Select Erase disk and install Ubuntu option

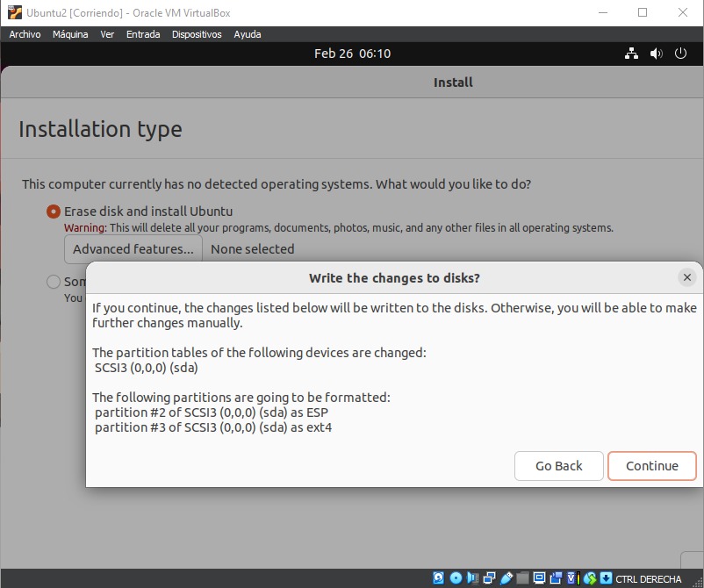coord(54,212)
